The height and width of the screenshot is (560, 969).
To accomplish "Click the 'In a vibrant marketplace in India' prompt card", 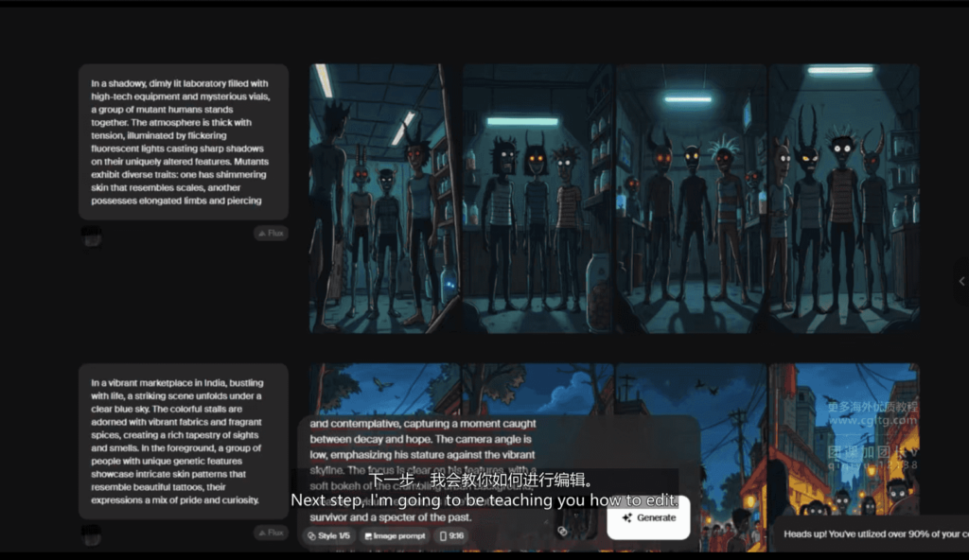I will [184, 442].
